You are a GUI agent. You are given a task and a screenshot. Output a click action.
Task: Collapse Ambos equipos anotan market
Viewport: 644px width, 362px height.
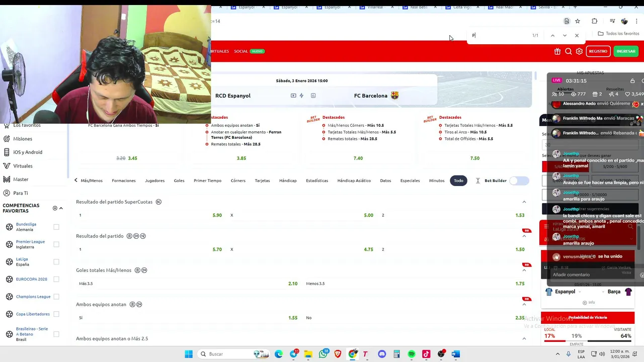tap(524, 305)
